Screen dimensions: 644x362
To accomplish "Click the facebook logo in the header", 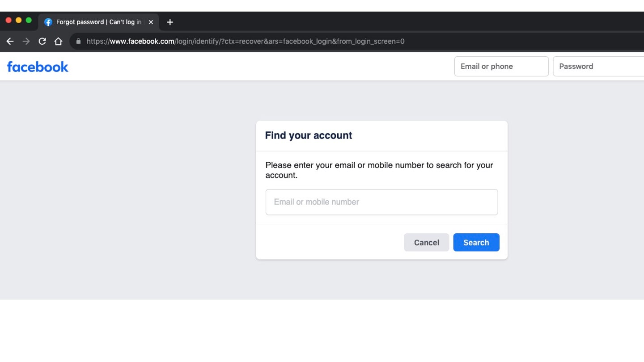I will tap(38, 67).
